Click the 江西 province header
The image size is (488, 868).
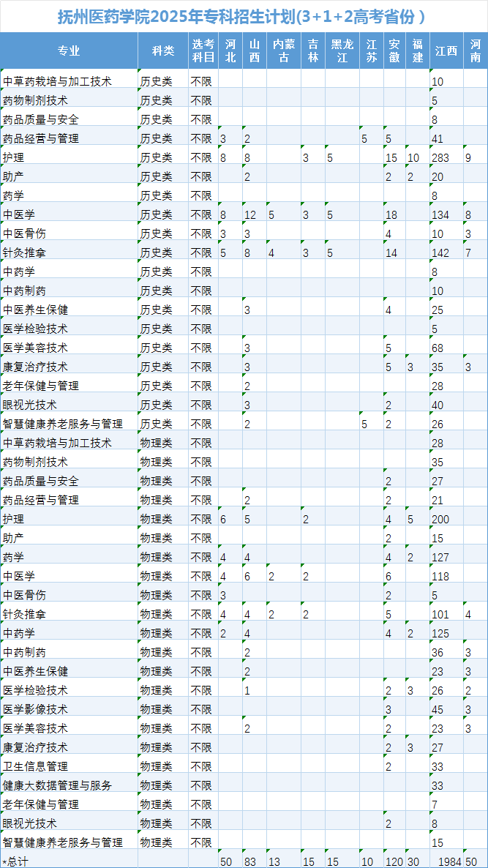446,51
